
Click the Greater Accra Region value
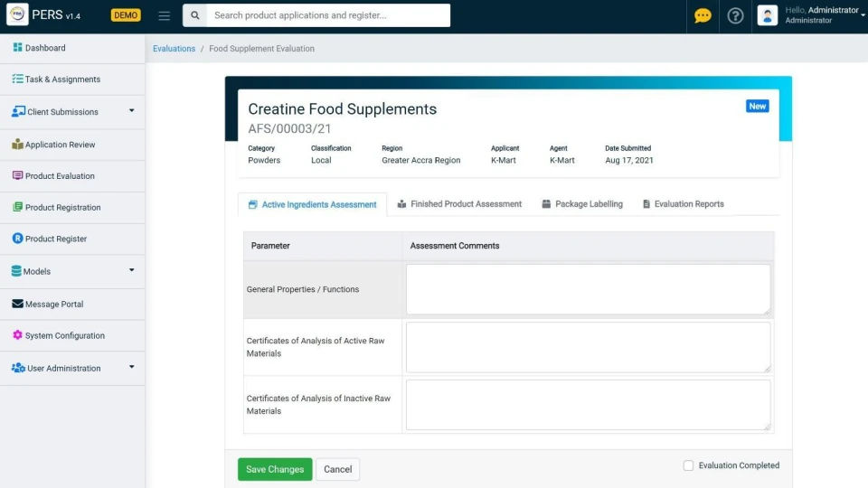click(420, 161)
